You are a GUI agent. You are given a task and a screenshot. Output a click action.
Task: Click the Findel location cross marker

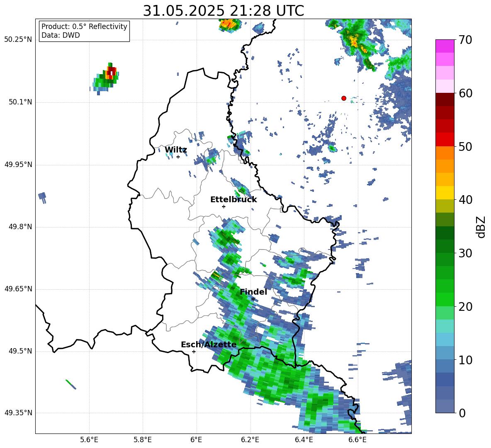coord(253,299)
